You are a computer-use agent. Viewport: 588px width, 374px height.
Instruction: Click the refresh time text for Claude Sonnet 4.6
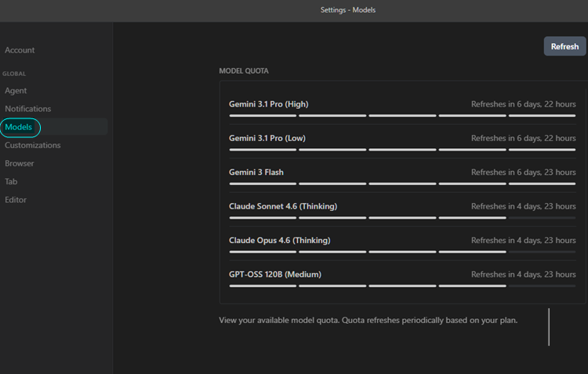click(523, 206)
